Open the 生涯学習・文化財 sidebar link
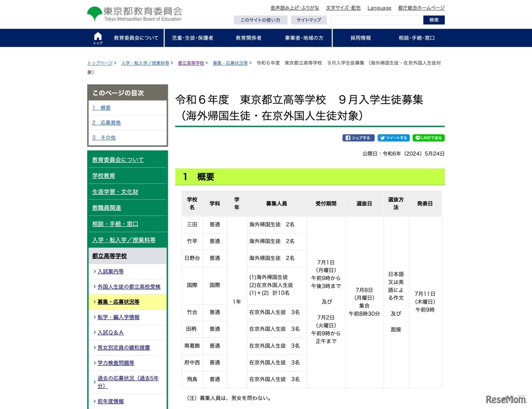Viewport: 532px width, 409px height. coord(115,192)
